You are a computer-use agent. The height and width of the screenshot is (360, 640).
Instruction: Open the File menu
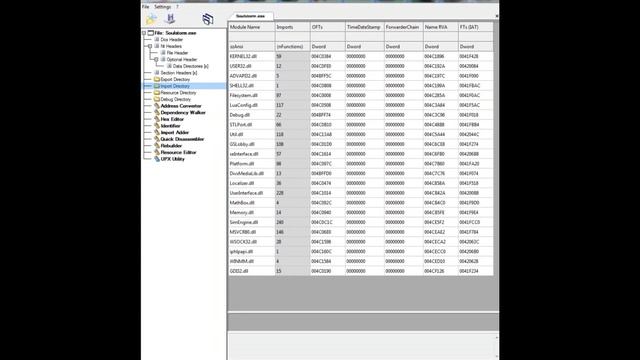point(146,7)
